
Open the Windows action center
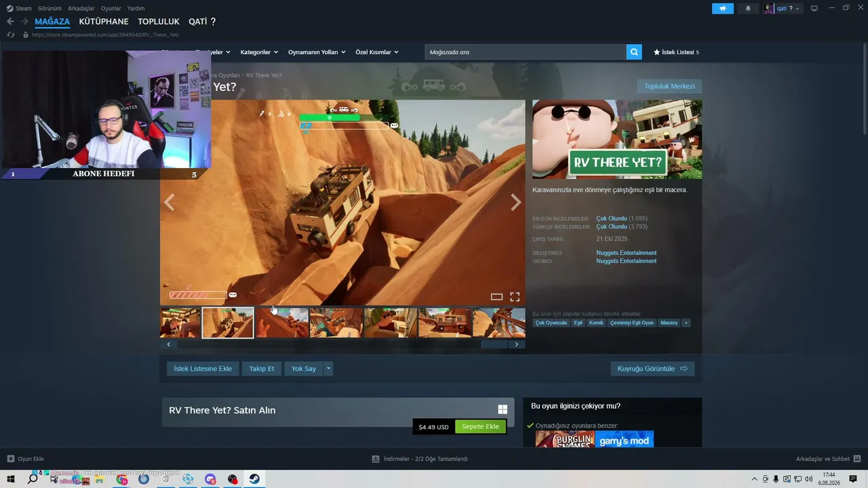click(x=853, y=479)
